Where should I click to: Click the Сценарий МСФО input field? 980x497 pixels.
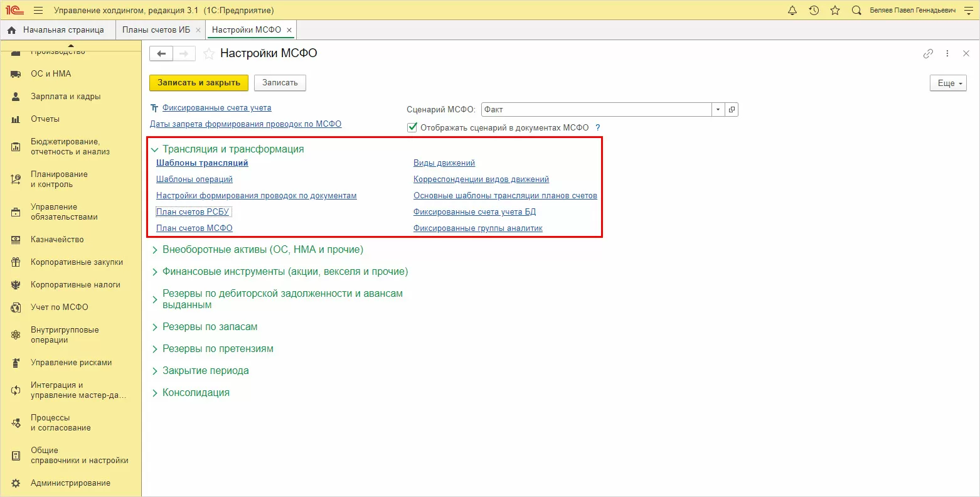(597, 109)
